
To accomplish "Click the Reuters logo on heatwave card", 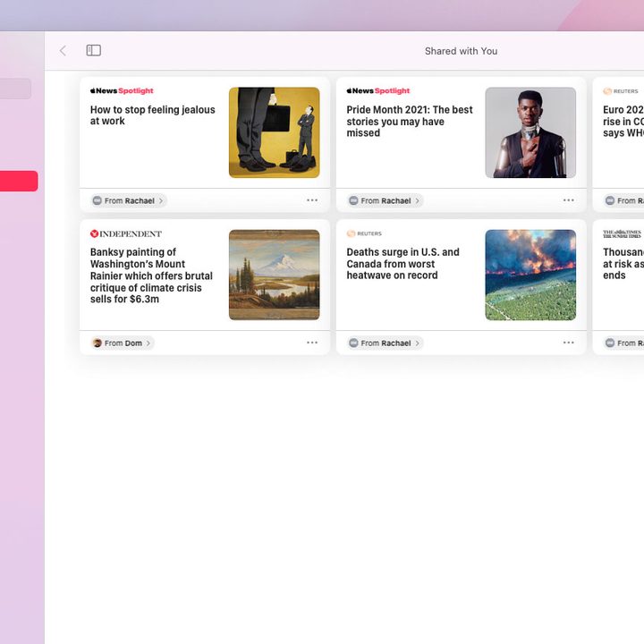I will (x=364, y=233).
